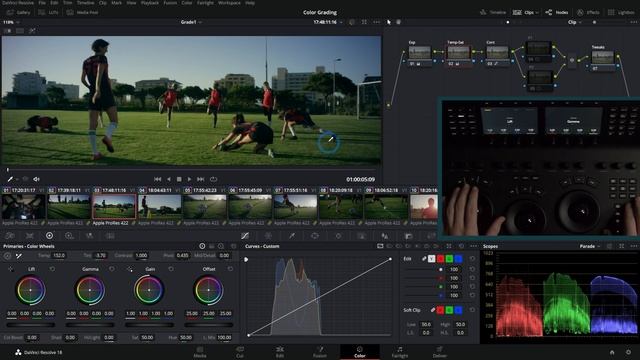Click the Offset master wheel slider

[x=209, y=325]
